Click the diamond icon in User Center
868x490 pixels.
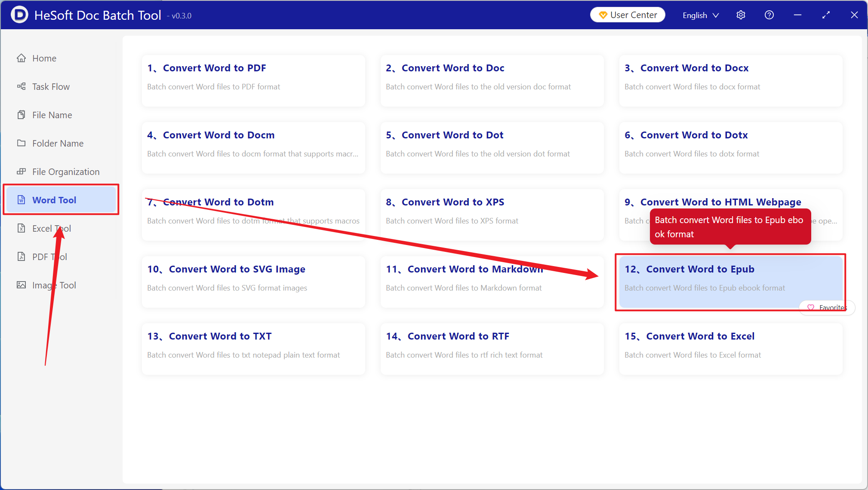pos(603,15)
